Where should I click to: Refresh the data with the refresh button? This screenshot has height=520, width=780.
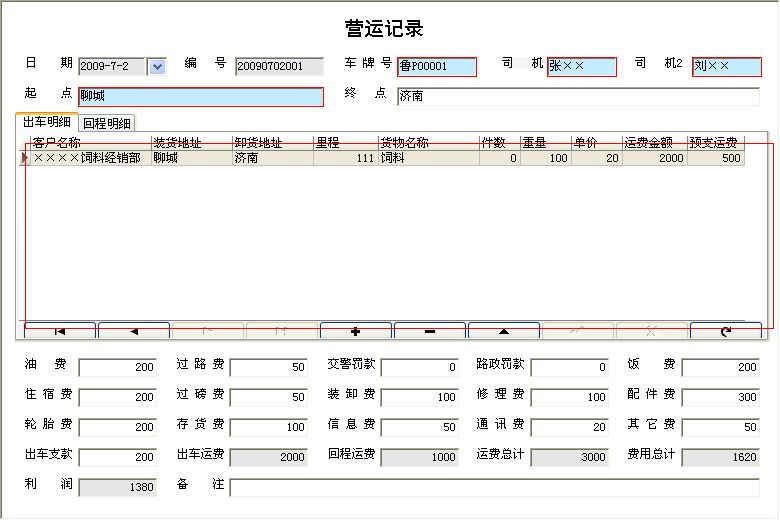725,330
